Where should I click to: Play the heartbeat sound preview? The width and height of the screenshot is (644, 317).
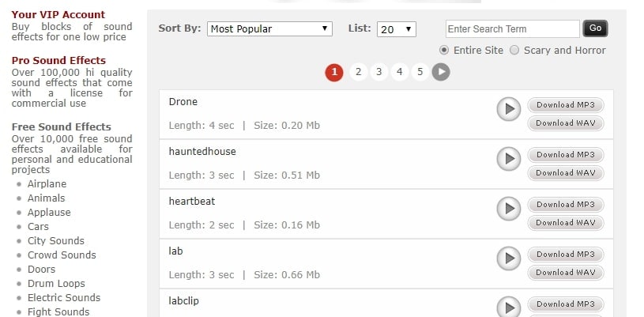tap(508, 209)
